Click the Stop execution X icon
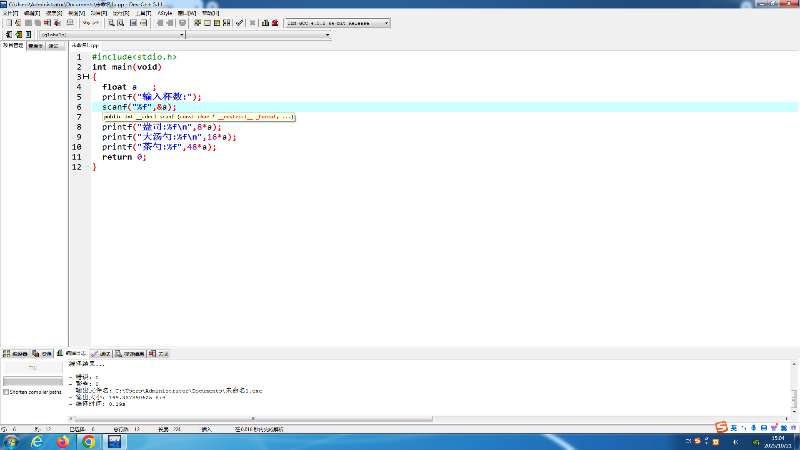Screen dimensions: 800x450 (252, 23)
